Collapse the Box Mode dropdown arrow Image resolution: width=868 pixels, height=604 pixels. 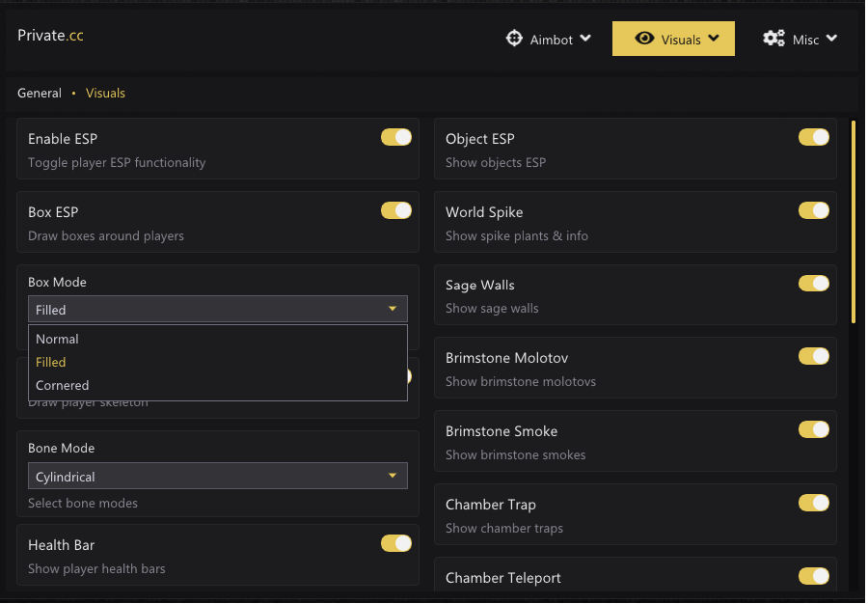click(x=393, y=309)
